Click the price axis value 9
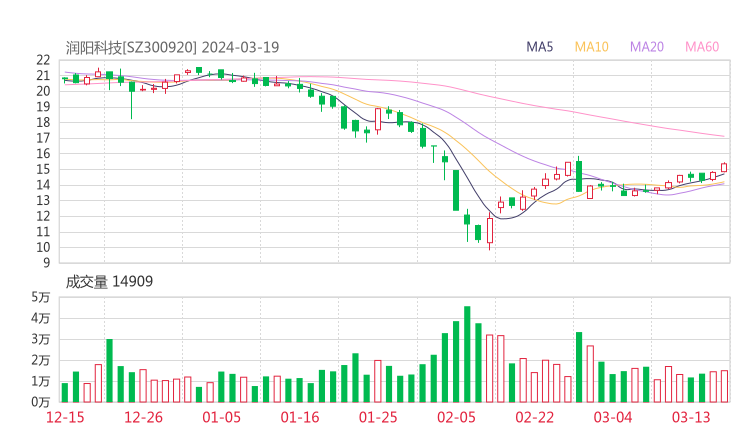The width and height of the screenshot is (740, 440). [46, 262]
